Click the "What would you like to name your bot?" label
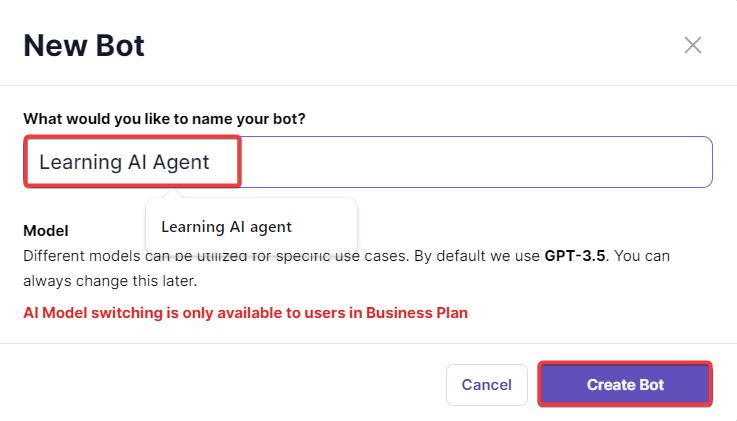This screenshot has width=737, height=421. pyautogui.click(x=164, y=118)
